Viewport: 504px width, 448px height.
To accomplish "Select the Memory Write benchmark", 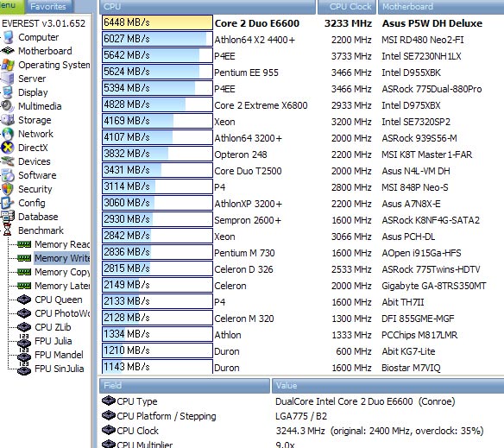I will (62, 258).
